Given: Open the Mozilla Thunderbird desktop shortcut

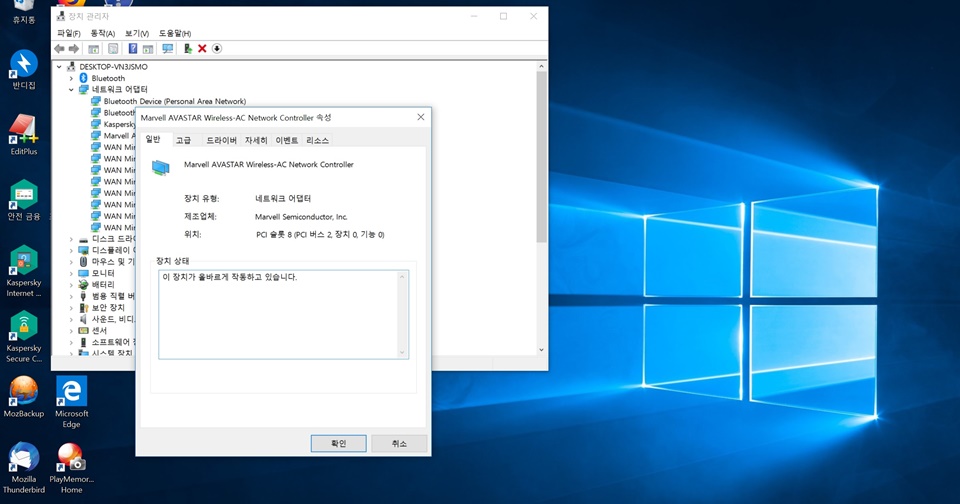Looking at the screenshot, I should tap(24, 467).
